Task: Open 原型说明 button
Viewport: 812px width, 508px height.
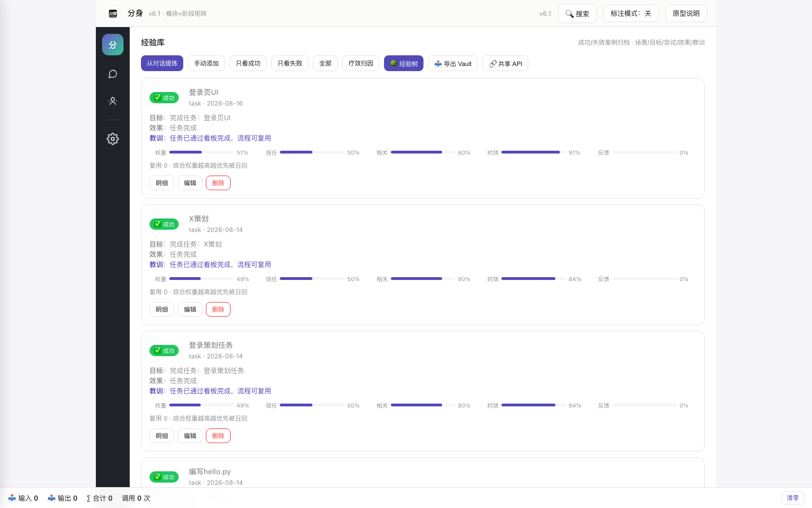Action: coord(686,14)
